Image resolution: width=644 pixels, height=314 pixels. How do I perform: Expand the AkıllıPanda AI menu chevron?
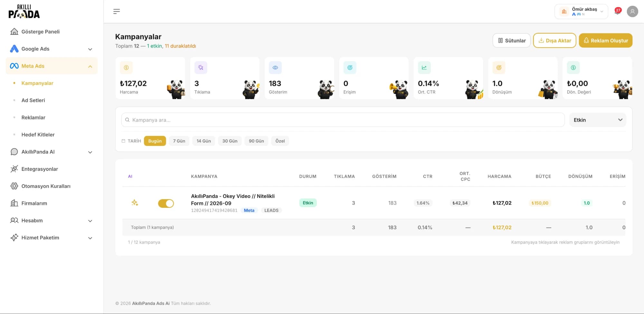tap(90, 152)
